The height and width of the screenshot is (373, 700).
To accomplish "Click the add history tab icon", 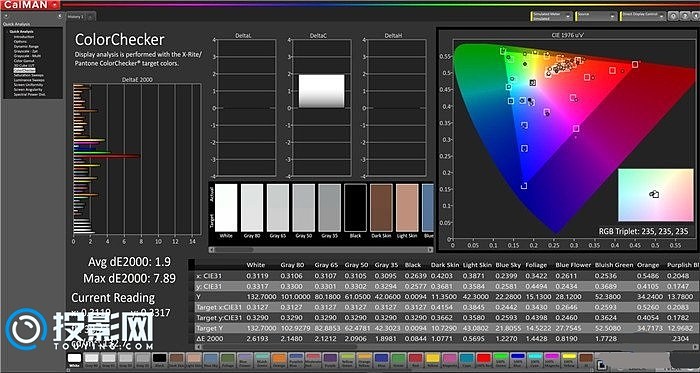I will 90,17.
